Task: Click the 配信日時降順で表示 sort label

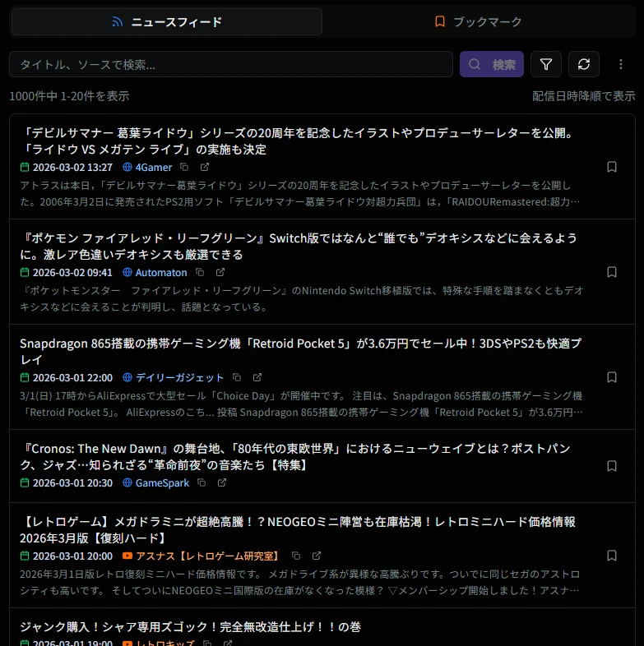Action: [583, 96]
